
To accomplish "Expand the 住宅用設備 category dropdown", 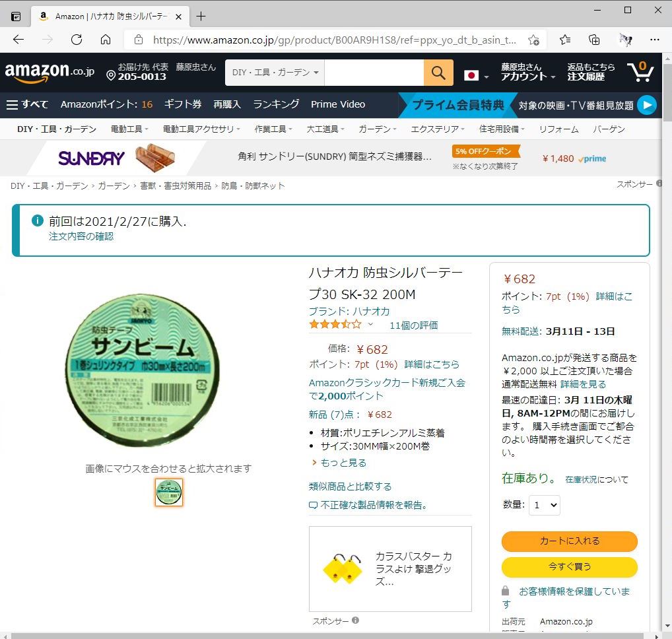I will pos(502,129).
